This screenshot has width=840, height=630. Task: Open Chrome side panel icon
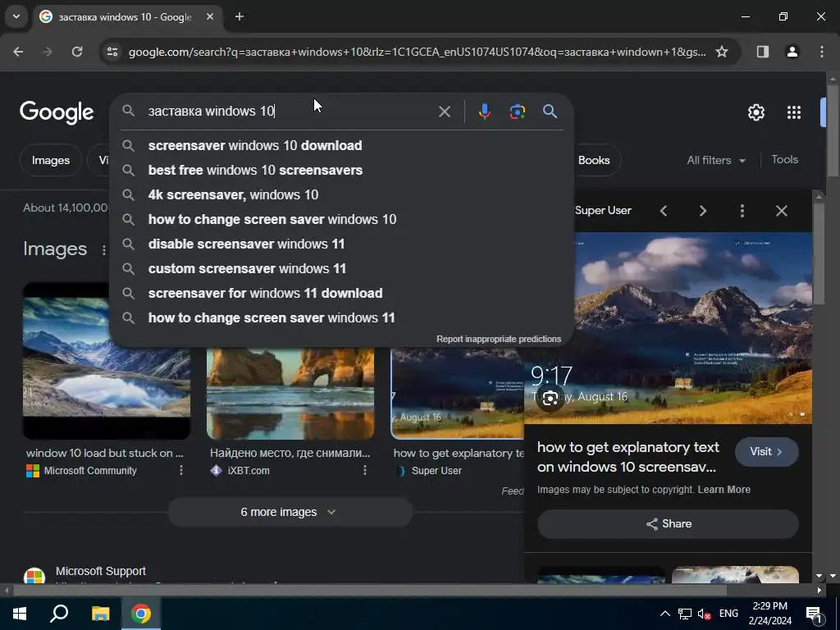click(762, 52)
